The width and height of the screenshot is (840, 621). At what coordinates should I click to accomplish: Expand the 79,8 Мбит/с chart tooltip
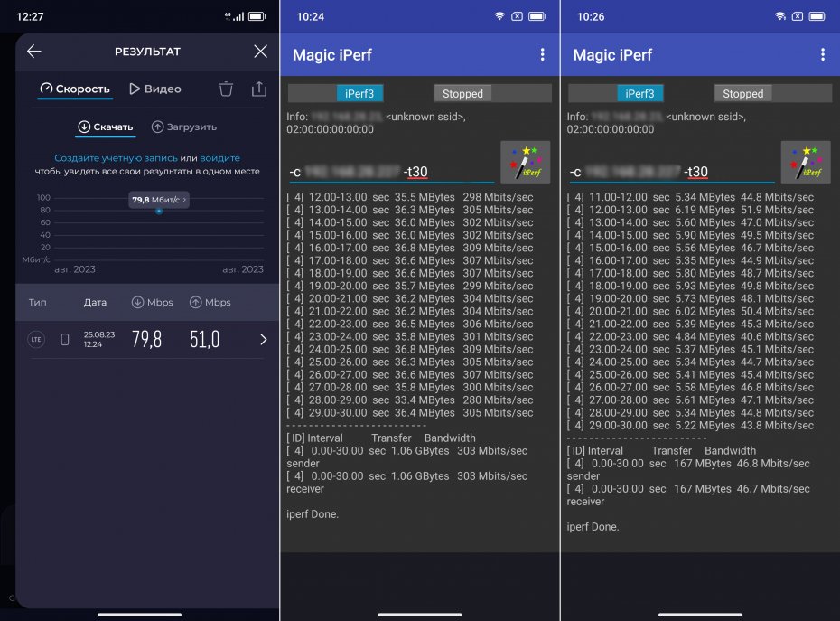point(159,200)
